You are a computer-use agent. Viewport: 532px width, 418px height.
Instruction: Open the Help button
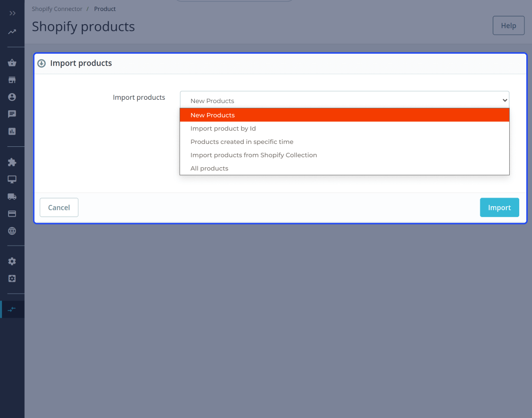508,26
